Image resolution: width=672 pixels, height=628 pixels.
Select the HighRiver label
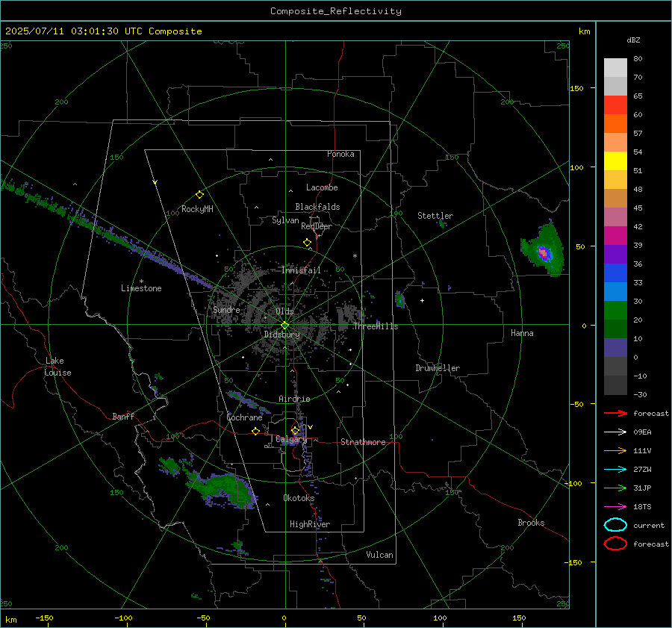click(x=309, y=524)
